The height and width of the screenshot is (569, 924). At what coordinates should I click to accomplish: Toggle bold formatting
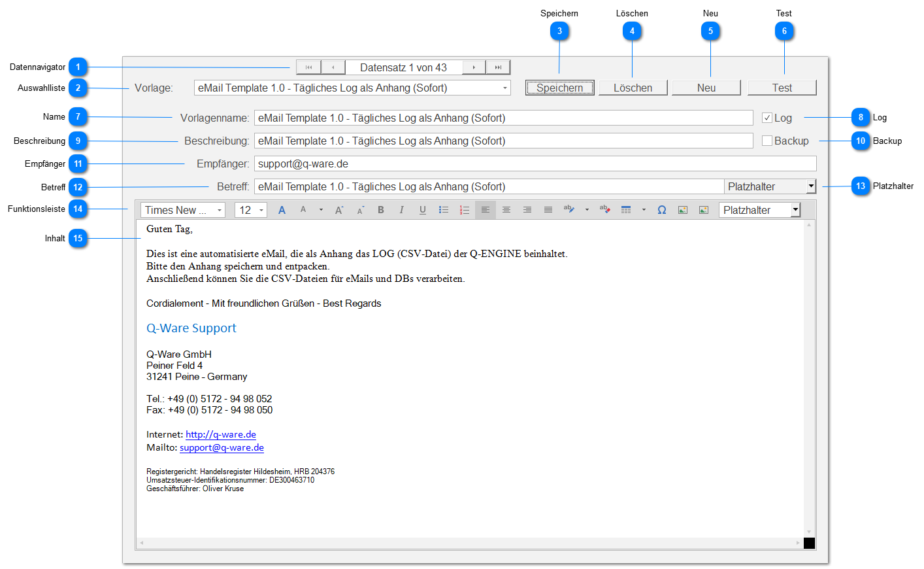click(381, 210)
